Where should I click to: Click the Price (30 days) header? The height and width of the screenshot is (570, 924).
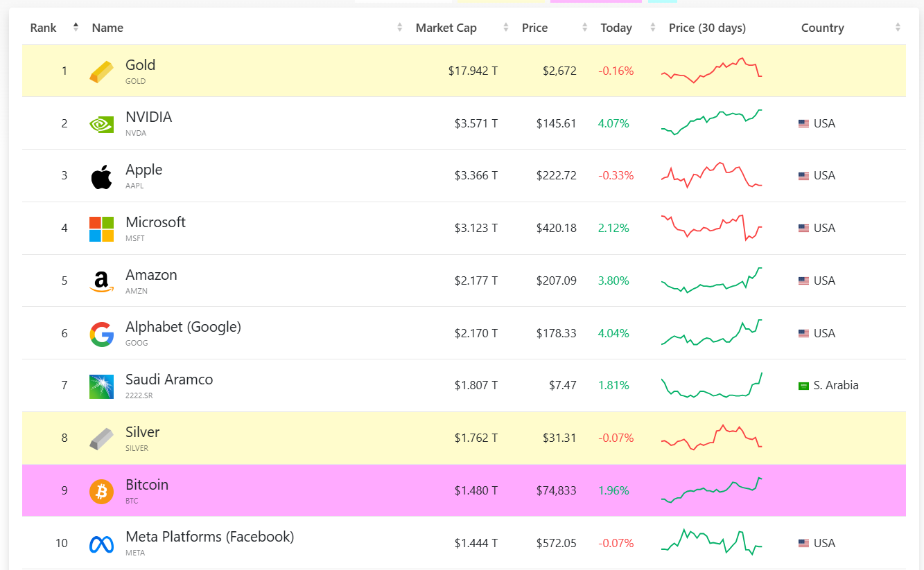click(706, 27)
